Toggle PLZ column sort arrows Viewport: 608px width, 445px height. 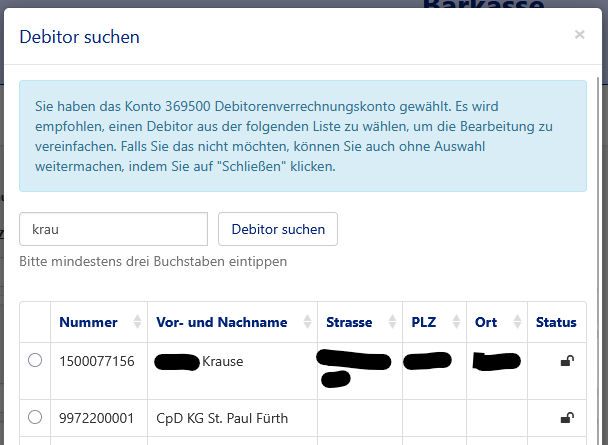pos(457,322)
